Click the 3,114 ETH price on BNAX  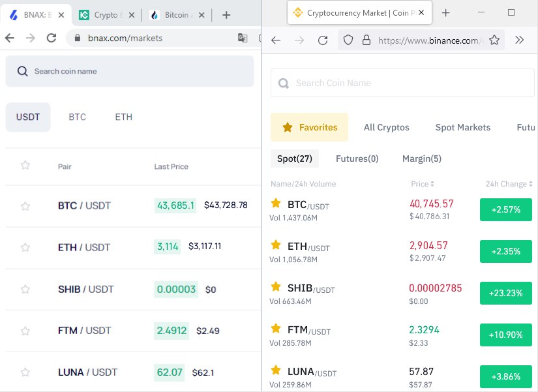(x=168, y=247)
